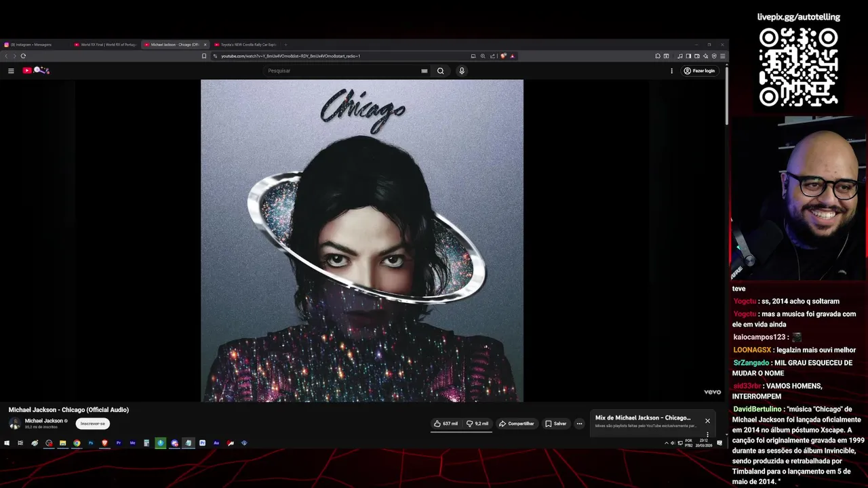Click the search magnifier button
868x488 pixels.
tap(440, 70)
